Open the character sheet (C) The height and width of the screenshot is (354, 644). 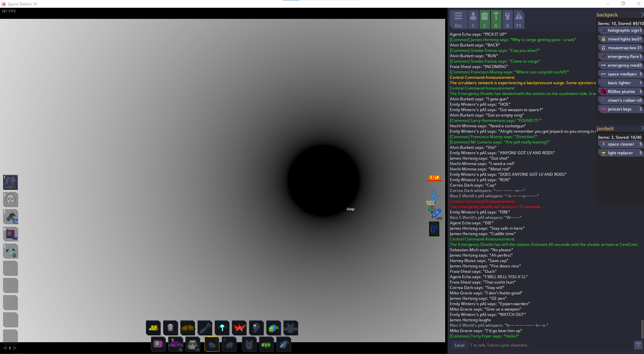pyautogui.click(x=473, y=19)
